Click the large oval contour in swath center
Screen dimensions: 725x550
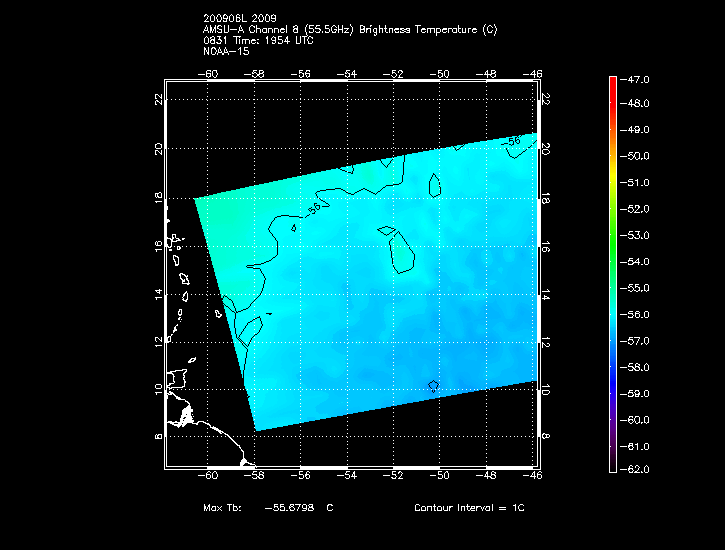[397, 250]
